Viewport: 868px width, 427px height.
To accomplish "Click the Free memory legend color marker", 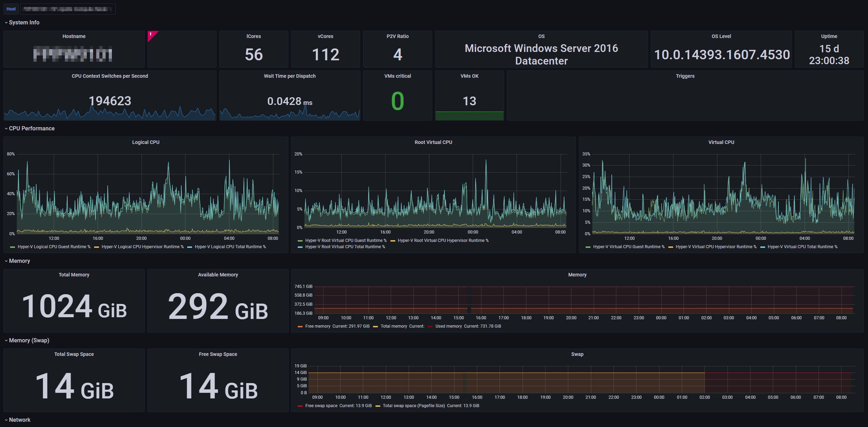I will pos(300,327).
